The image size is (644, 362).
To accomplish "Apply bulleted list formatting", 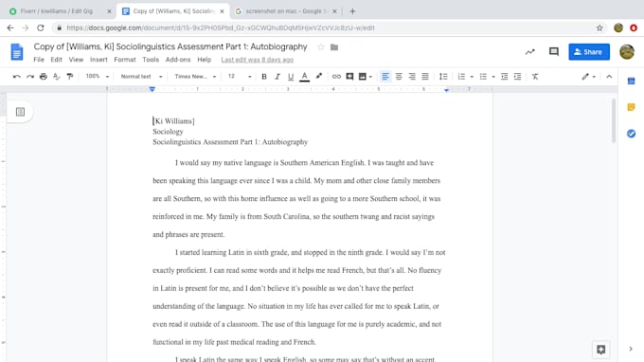I will pyautogui.click(x=483, y=77).
